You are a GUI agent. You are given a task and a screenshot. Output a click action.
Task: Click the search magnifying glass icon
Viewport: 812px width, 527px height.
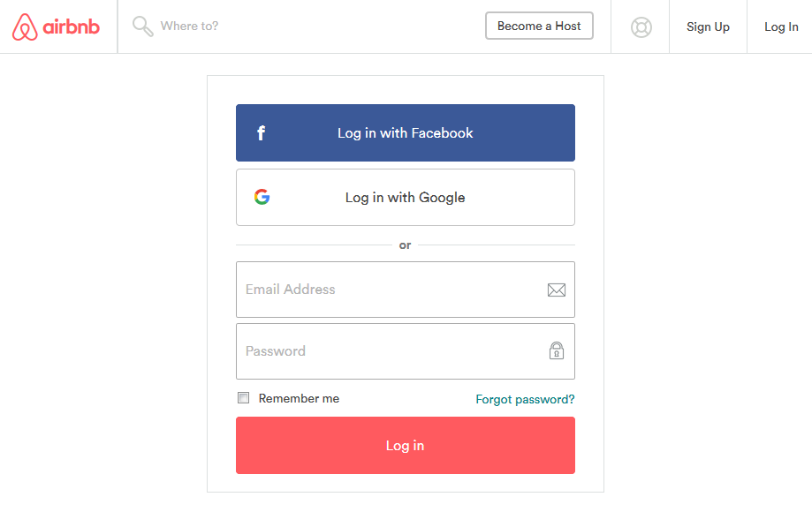point(142,26)
